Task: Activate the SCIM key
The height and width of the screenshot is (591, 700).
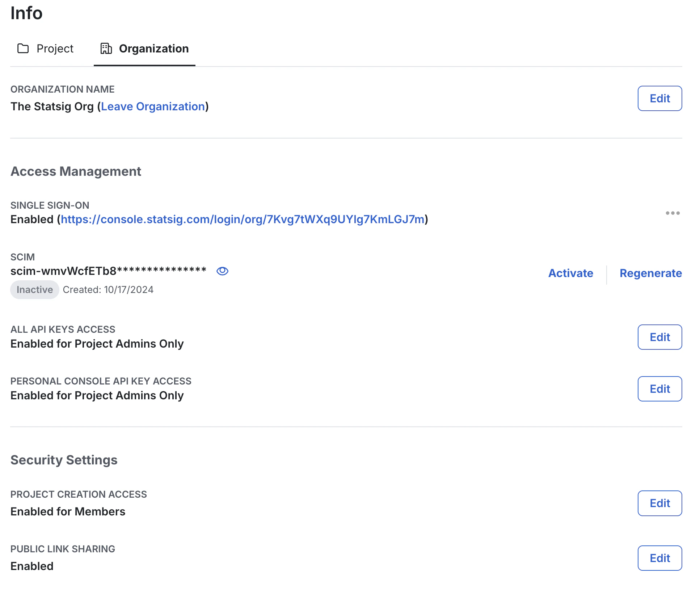Action: [570, 273]
